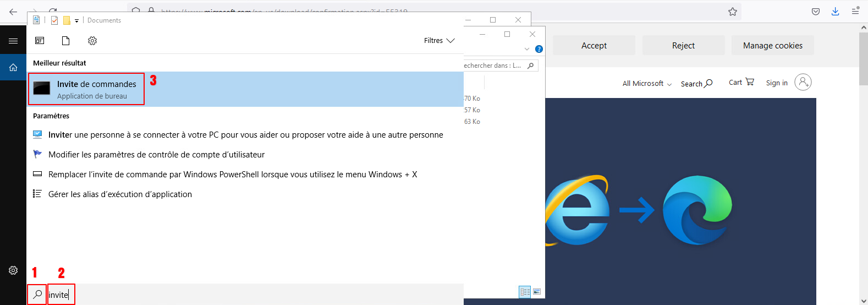Screen dimensions: 868x305
Task: Select Gérer les alias d'exécution d'application
Action: coord(120,194)
